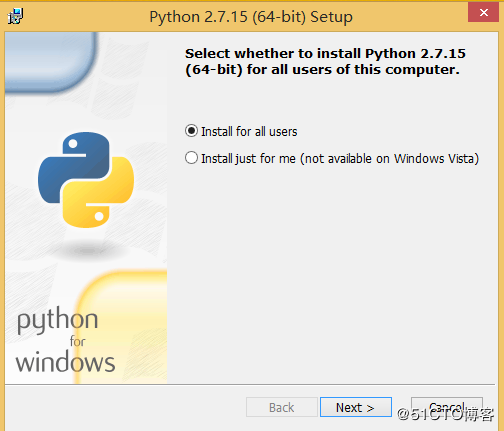Click the 'Install for all users' label text

click(249, 131)
